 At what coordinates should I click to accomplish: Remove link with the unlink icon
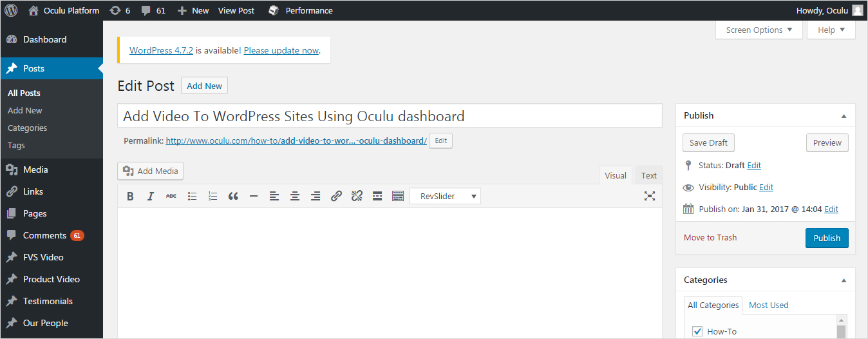[x=357, y=197]
